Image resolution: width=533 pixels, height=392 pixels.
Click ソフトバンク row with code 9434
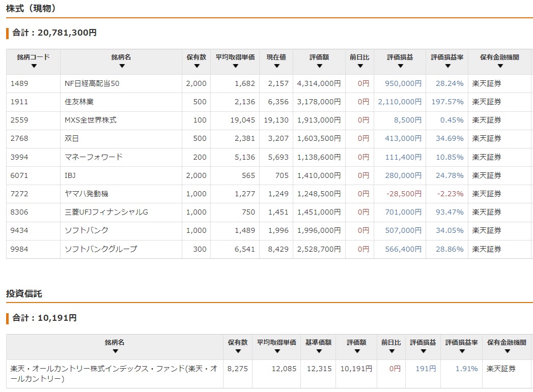pyautogui.click(x=269, y=230)
